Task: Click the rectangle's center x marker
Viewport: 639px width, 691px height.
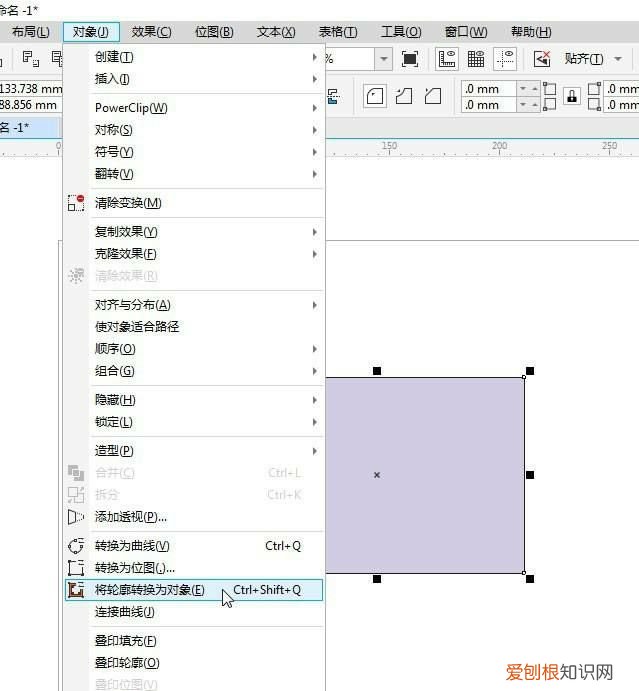Action: pyautogui.click(x=377, y=475)
